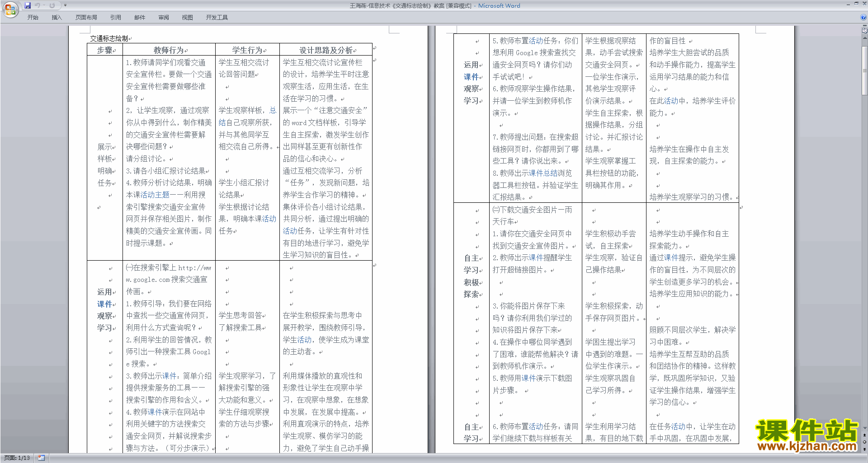Open the 引用 ribbon tab
This screenshot has height=463, width=868.
click(x=116, y=18)
